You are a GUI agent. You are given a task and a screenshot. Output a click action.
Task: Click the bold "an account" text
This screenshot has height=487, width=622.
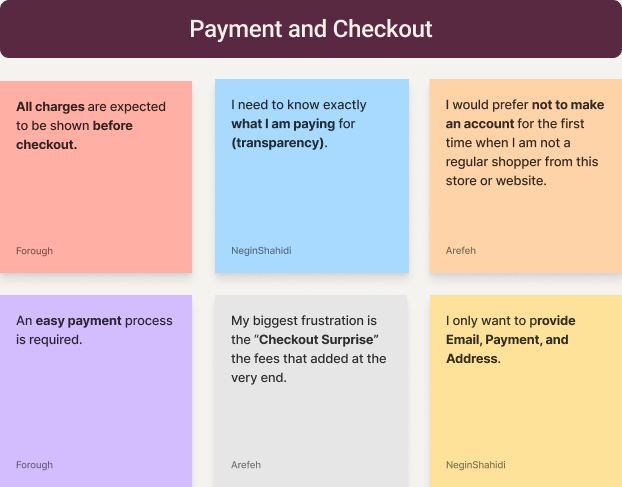click(x=482, y=124)
